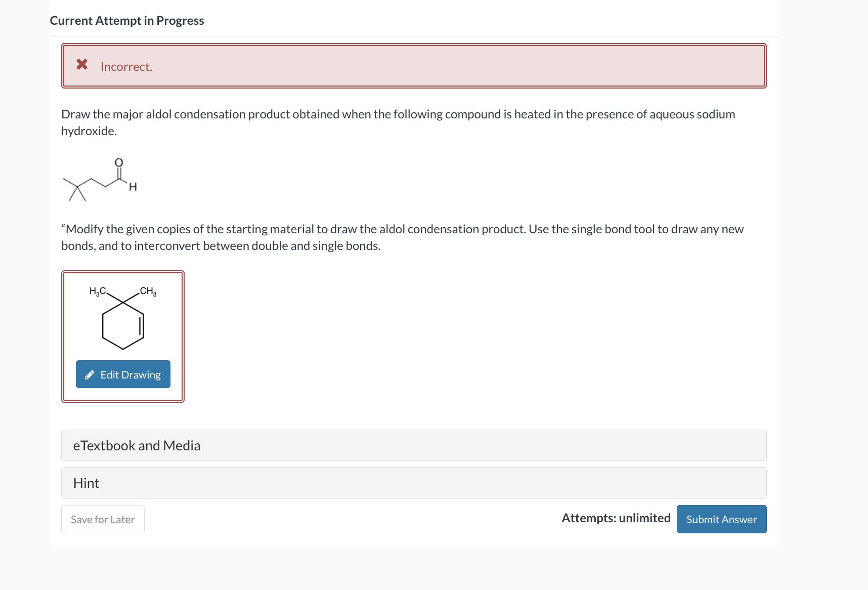Screen dimensions: 868x590
Task: Open the Edit Drawing structure editor
Action: (x=122, y=374)
